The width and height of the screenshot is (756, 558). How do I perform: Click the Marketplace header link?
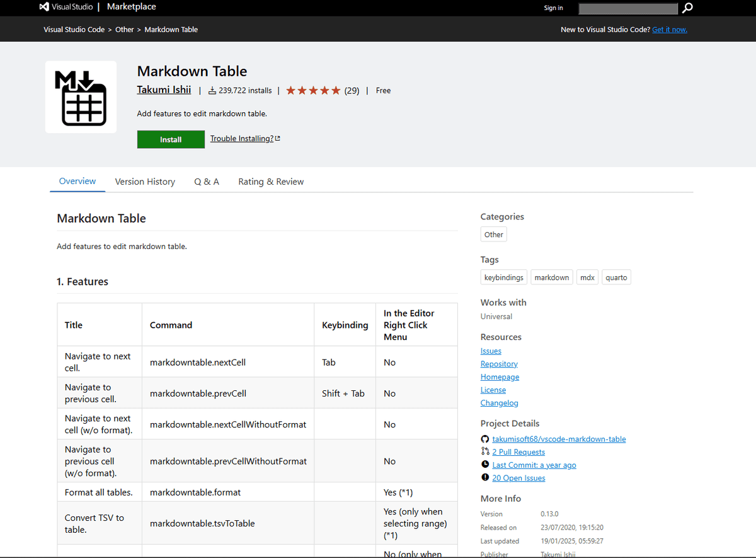point(132,7)
